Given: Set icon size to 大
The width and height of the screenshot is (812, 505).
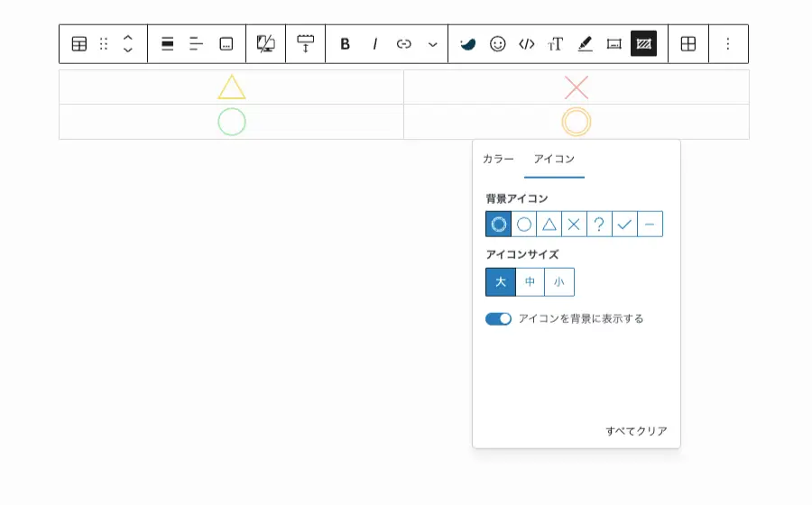Looking at the screenshot, I should 500,282.
